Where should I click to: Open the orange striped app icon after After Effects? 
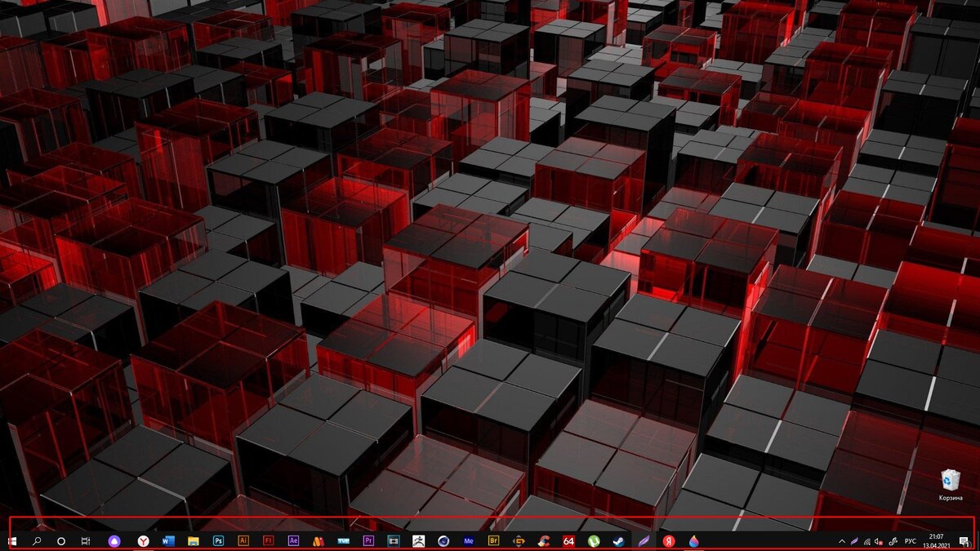pos(318,541)
